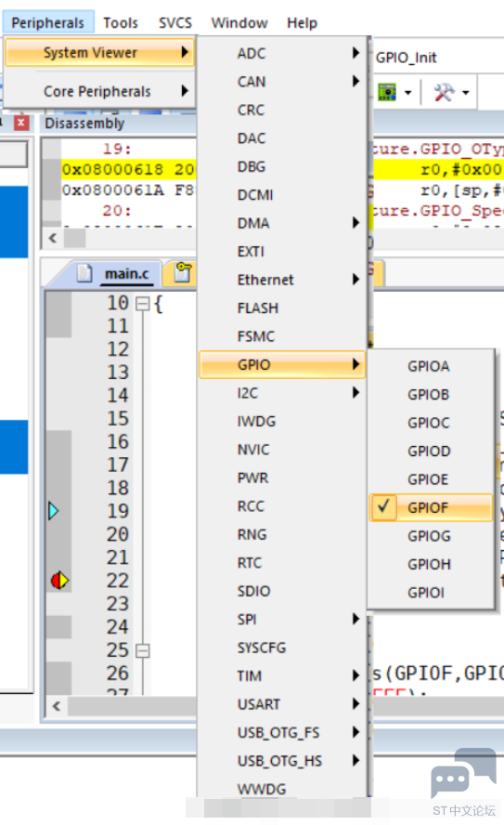Click the green board toolbar icon
This screenshot has width=504, height=825.
pos(387,92)
